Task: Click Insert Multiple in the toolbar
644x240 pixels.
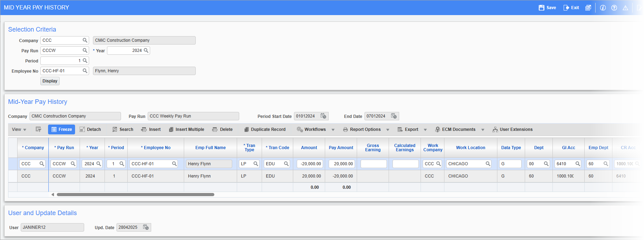Action: point(187,129)
